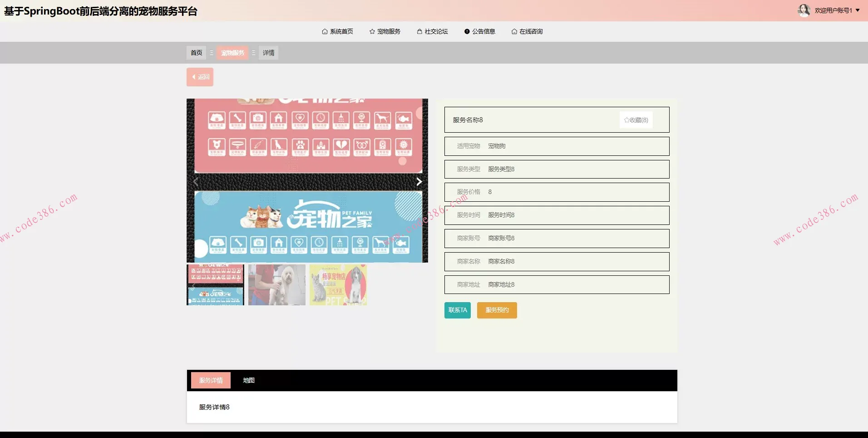Advance carousel with the right arrow

pos(418,181)
